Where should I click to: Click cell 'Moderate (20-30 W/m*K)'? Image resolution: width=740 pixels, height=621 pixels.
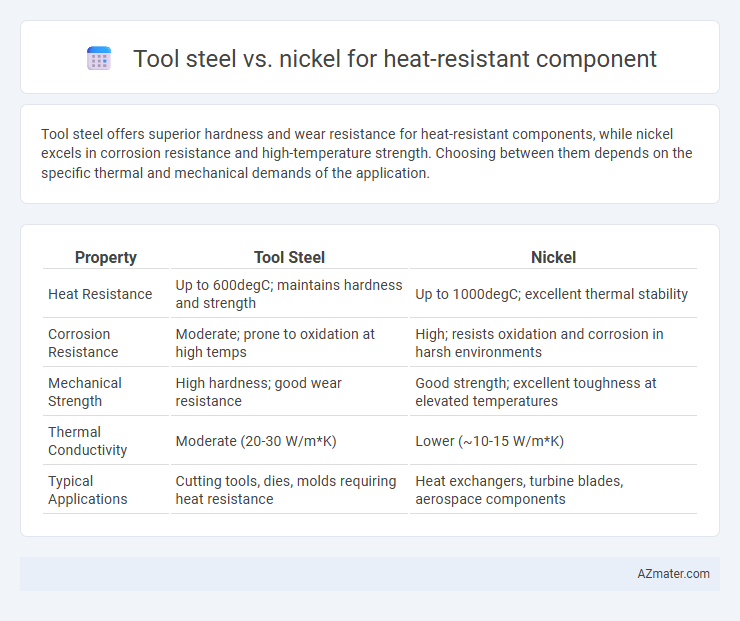(x=289, y=441)
